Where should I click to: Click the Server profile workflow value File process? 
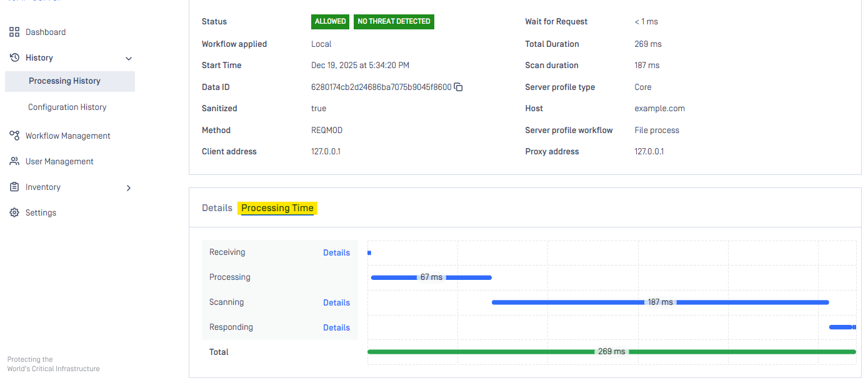pyautogui.click(x=657, y=130)
